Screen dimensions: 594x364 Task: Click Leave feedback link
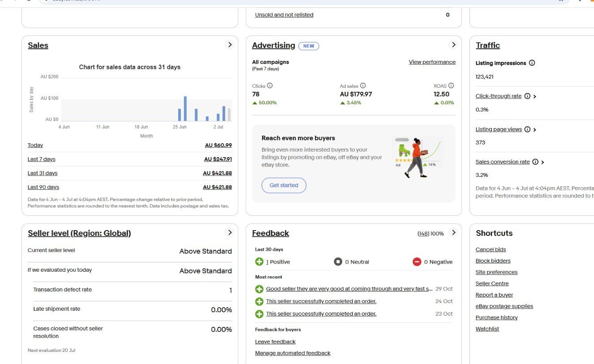(x=275, y=342)
